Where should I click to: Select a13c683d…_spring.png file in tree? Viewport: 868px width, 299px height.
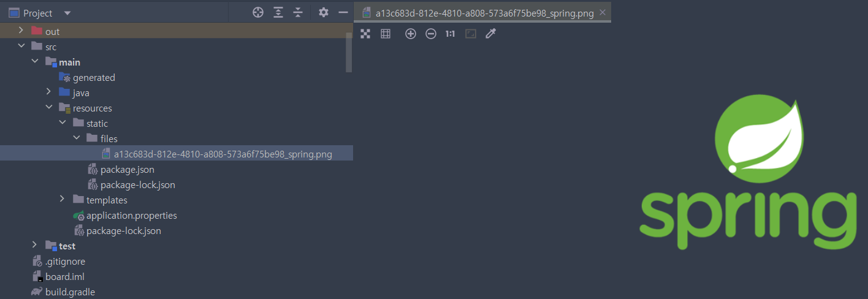click(x=223, y=154)
